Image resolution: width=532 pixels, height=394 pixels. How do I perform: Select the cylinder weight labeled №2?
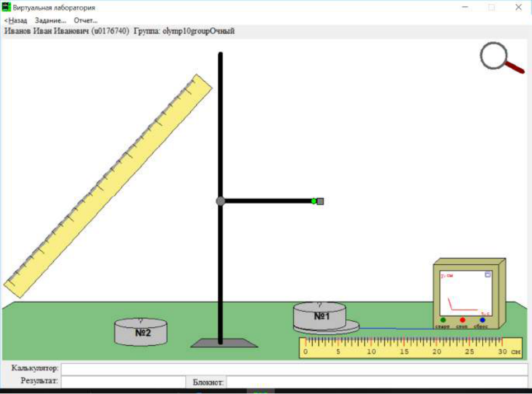[141, 331]
